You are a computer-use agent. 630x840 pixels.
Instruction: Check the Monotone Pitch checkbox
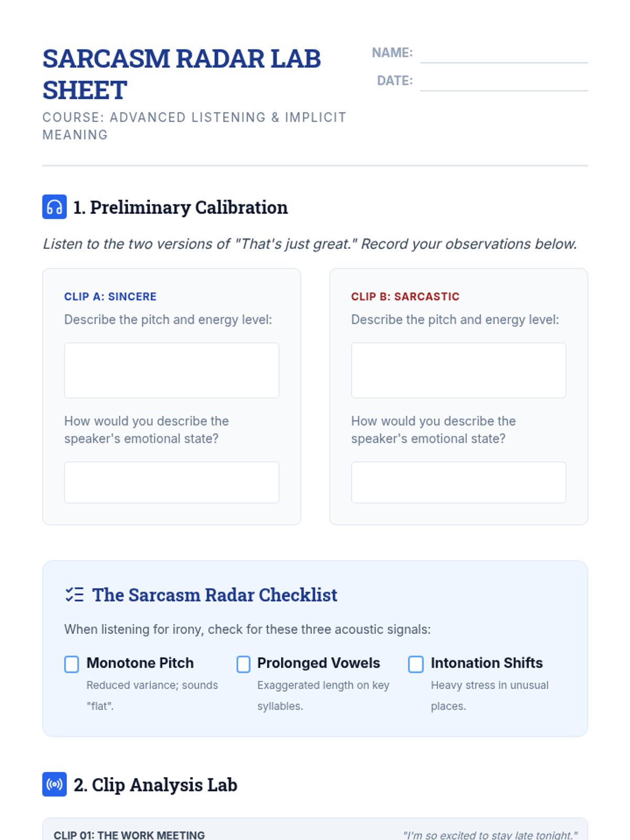click(x=71, y=664)
